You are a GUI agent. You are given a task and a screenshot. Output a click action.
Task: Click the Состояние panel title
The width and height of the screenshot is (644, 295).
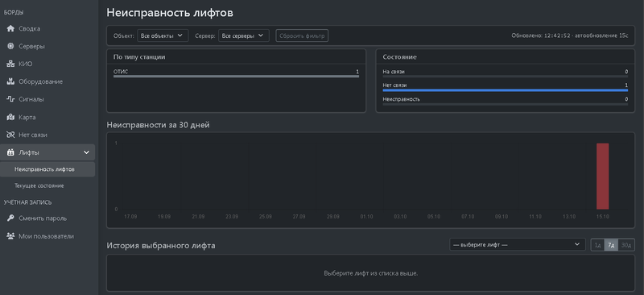click(x=399, y=57)
